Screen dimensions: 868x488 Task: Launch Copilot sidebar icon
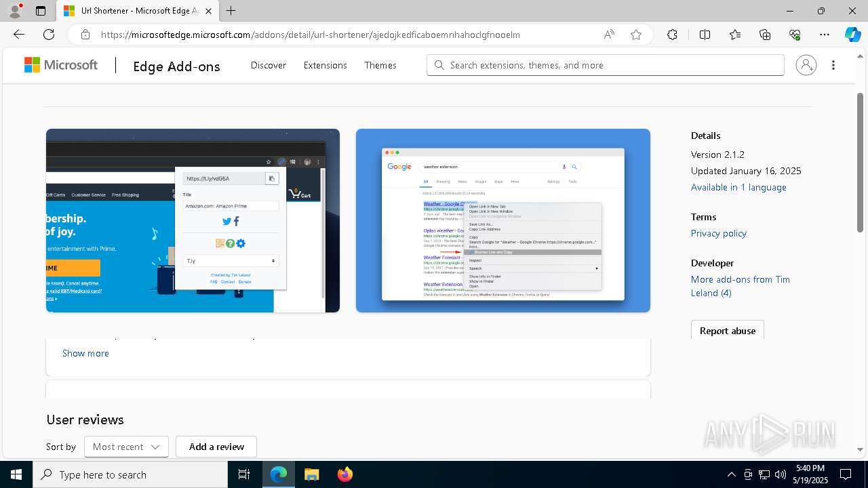(852, 35)
